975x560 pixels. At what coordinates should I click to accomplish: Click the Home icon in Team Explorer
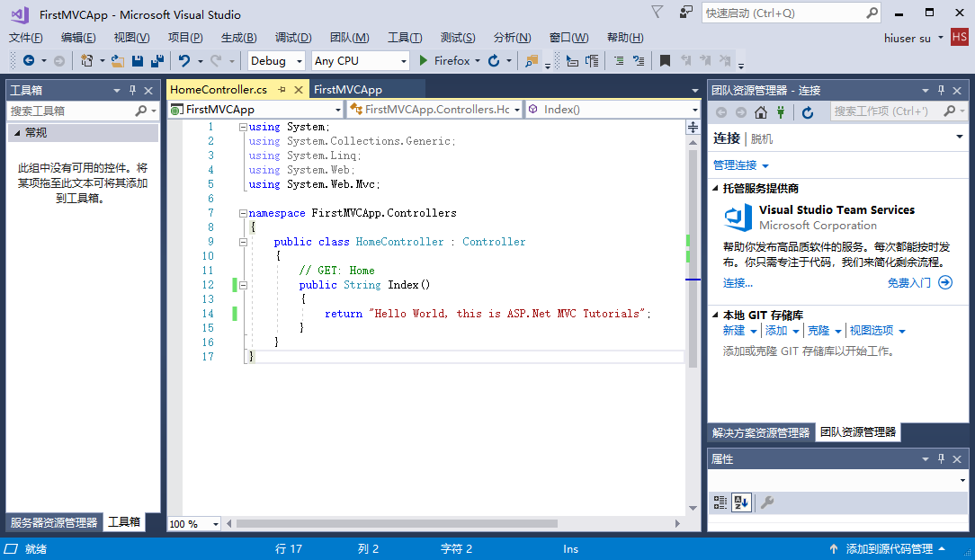coord(761,111)
